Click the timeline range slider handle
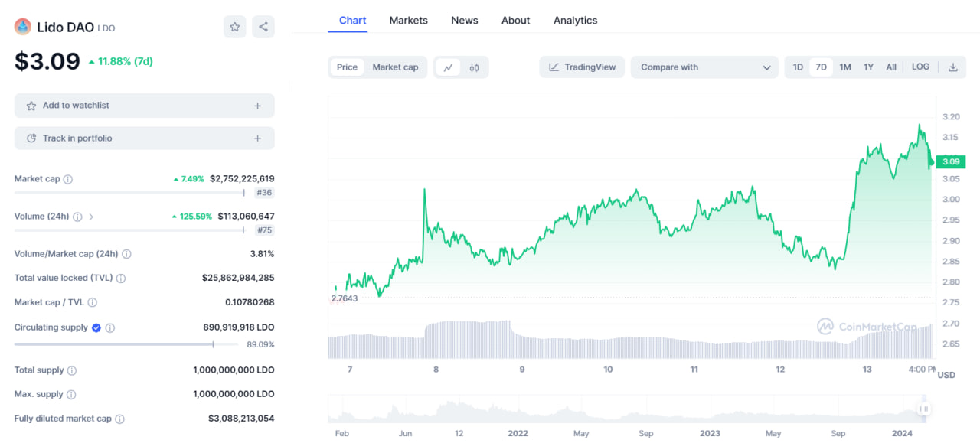This screenshot has width=980, height=443. tap(924, 409)
